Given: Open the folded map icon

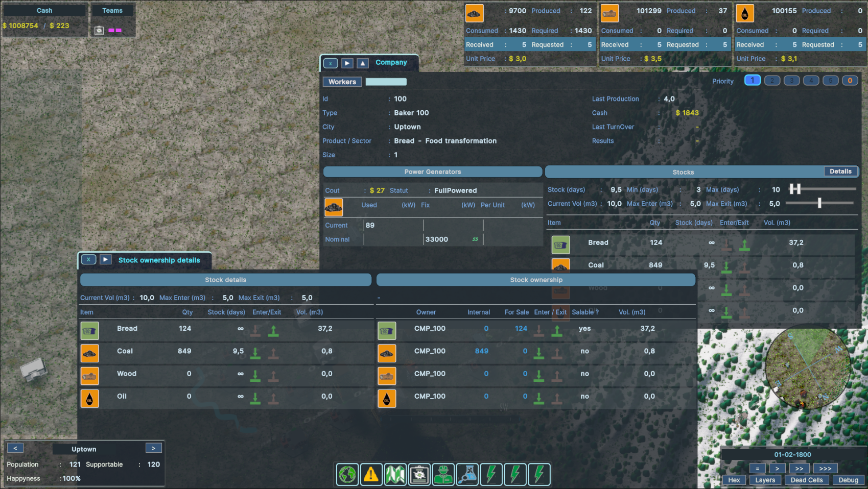Looking at the screenshot, I should coord(395,474).
